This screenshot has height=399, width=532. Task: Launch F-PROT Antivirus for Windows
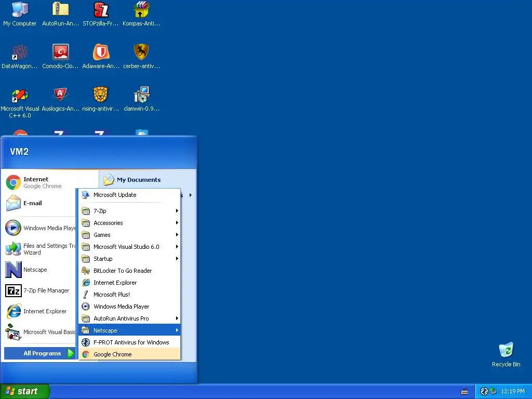pos(129,342)
